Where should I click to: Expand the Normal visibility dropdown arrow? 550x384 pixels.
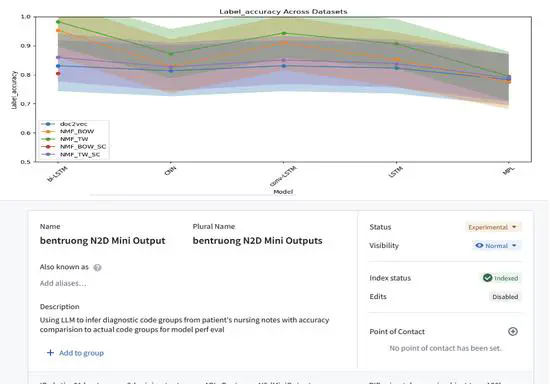pos(514,245)
